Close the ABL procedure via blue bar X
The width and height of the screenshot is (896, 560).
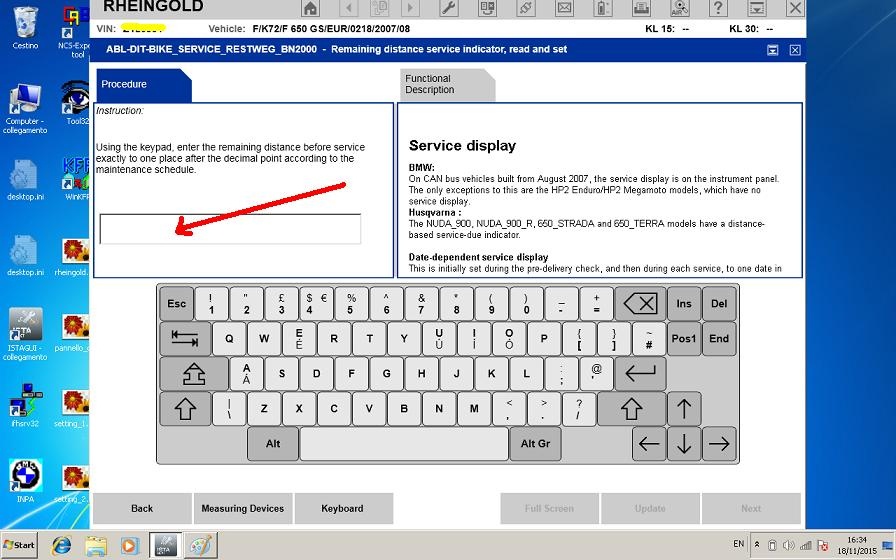(x=795, y=50)
